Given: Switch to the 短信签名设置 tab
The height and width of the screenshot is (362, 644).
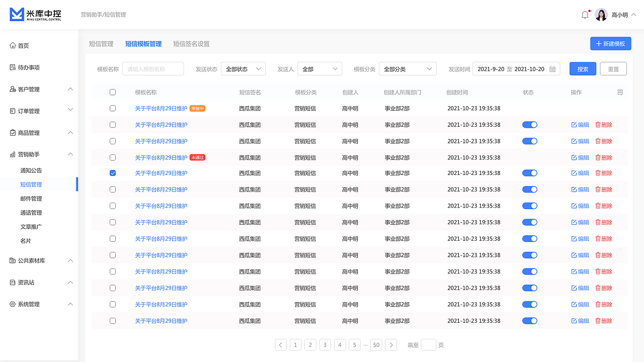Looking at the screenshot, I should [191, 44].
